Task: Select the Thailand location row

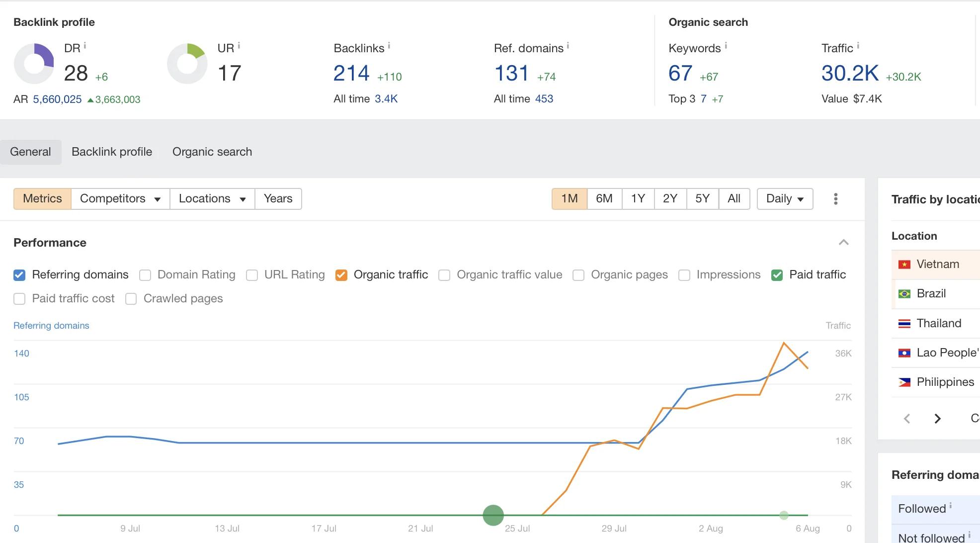Action: (x=936, y=324)
